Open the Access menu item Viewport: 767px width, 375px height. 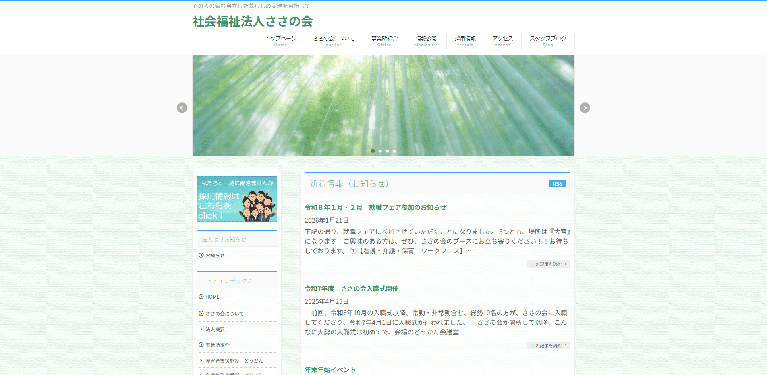[x=502, y=41]
